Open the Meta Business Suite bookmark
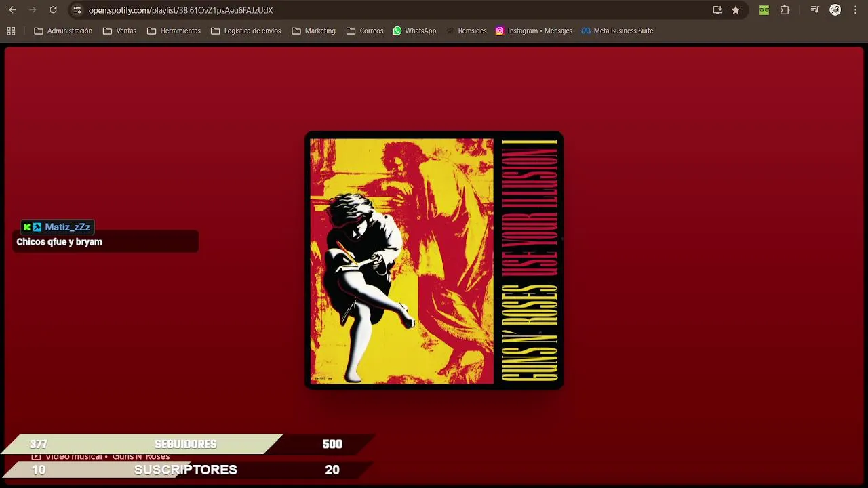Image resolution: width=868 pixels, height=488 pixels. (617, 30)
